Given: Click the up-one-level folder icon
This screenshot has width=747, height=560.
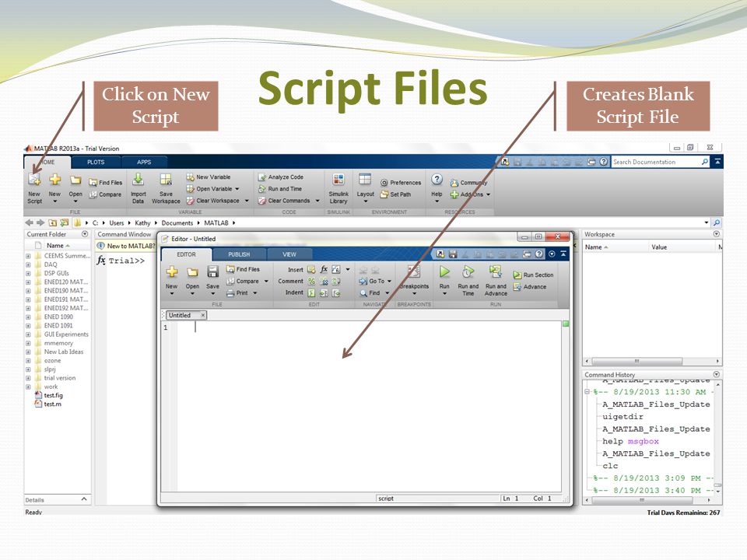Looking at the screenshot, I should click(52, 222).
